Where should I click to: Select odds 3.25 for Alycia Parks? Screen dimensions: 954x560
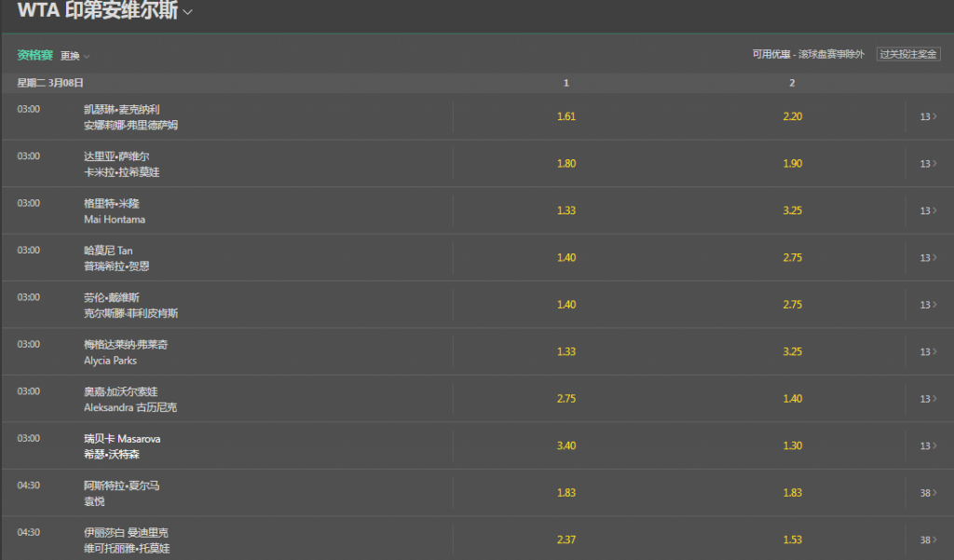792,351
